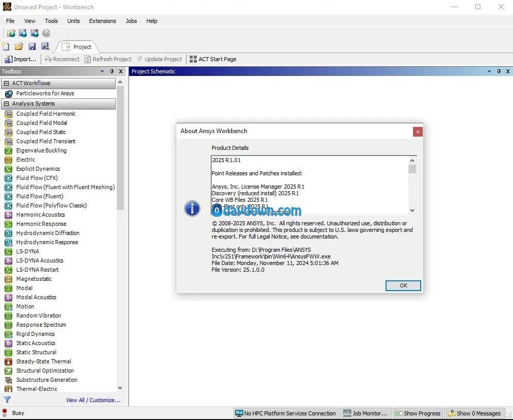Click the Reconnect toolbar button

[62, 59]
